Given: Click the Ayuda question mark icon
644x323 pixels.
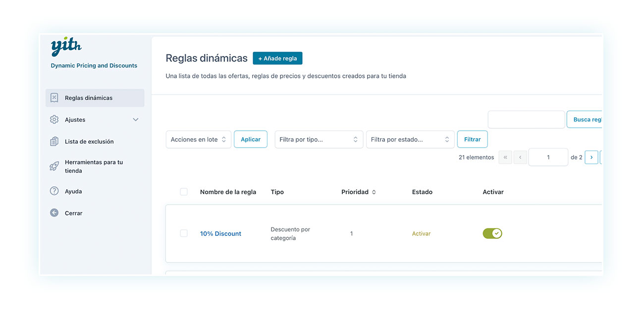Looking at the screenshot, I should click(x=54, y=191).
